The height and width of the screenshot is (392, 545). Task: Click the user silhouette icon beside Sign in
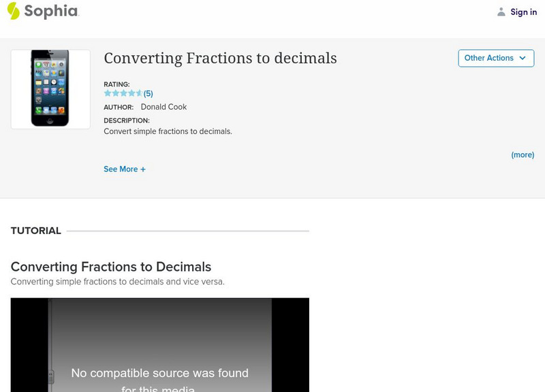click(x=501, y=12)
